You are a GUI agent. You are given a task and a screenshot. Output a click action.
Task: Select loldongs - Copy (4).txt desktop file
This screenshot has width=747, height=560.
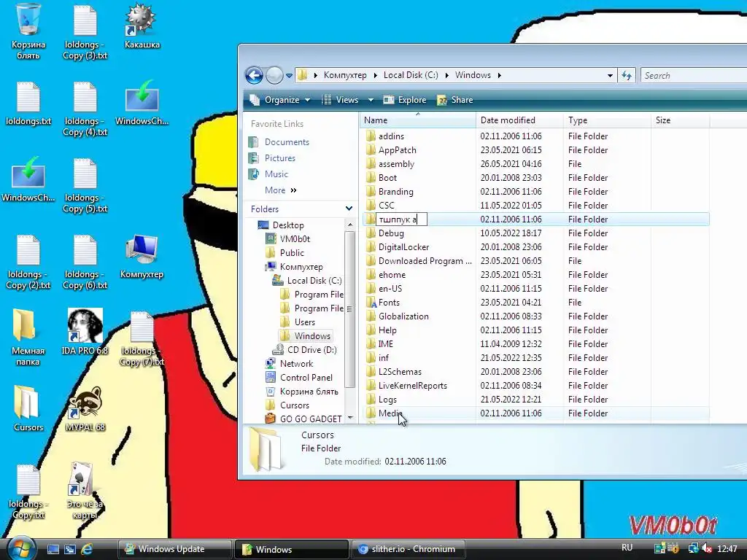coord(85,109)
